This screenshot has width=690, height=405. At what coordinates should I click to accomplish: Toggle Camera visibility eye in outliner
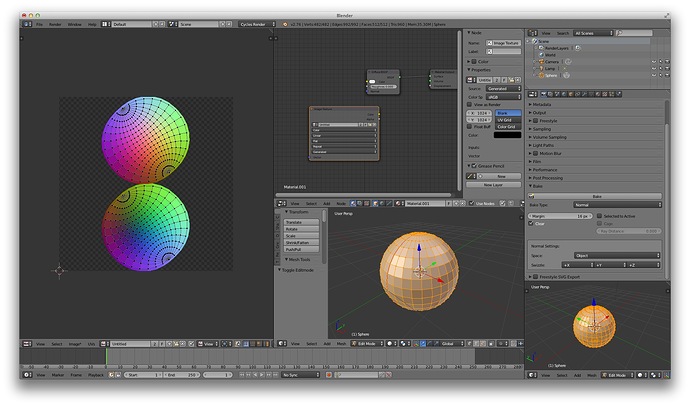point(654,62)
